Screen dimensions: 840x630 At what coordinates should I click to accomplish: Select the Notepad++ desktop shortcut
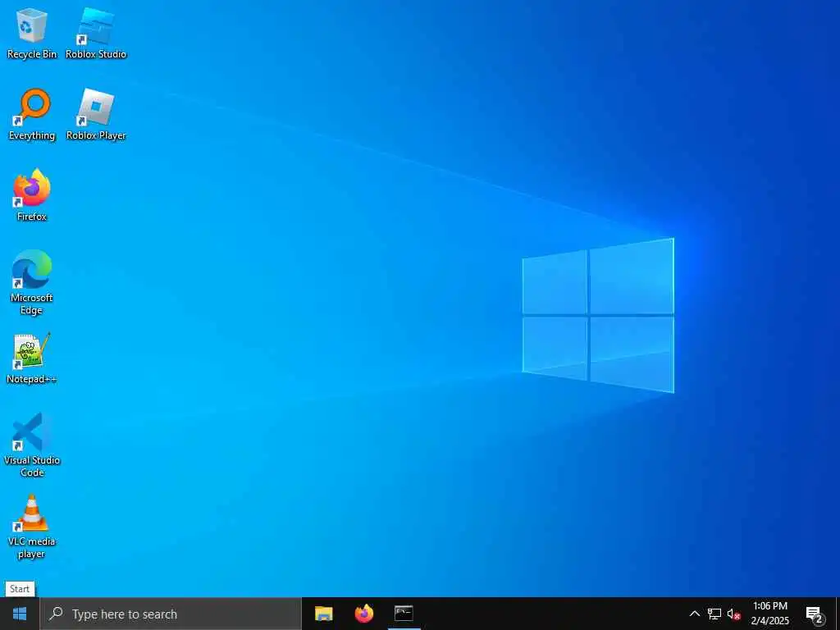32,358
